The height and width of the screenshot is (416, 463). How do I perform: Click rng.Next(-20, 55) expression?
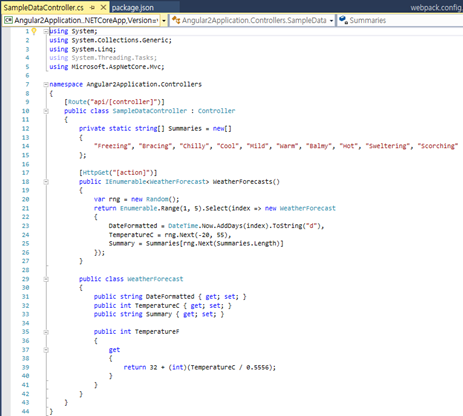(196, 235)
